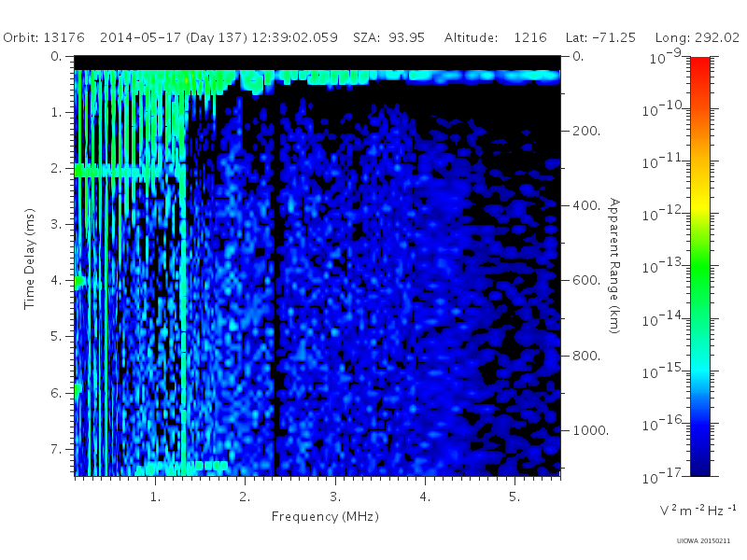The width and height of the screenshot is (747, 560).
Task: Click the 'Apparent Range (km)' axis label
Action: 614,266
